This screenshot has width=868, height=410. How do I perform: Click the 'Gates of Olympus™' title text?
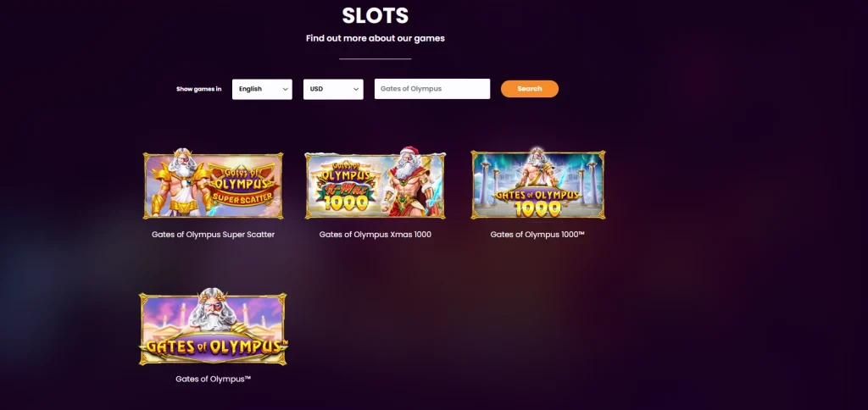213,379
